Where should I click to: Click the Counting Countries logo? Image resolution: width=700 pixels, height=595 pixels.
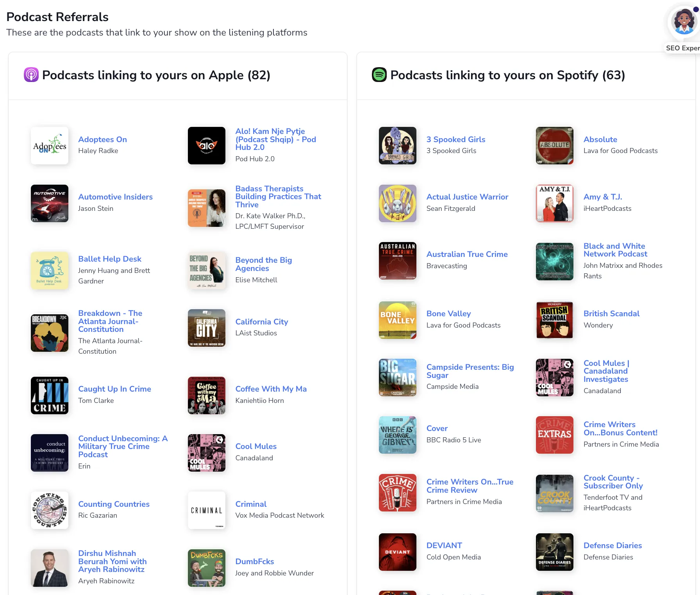(x=50, y=510)
